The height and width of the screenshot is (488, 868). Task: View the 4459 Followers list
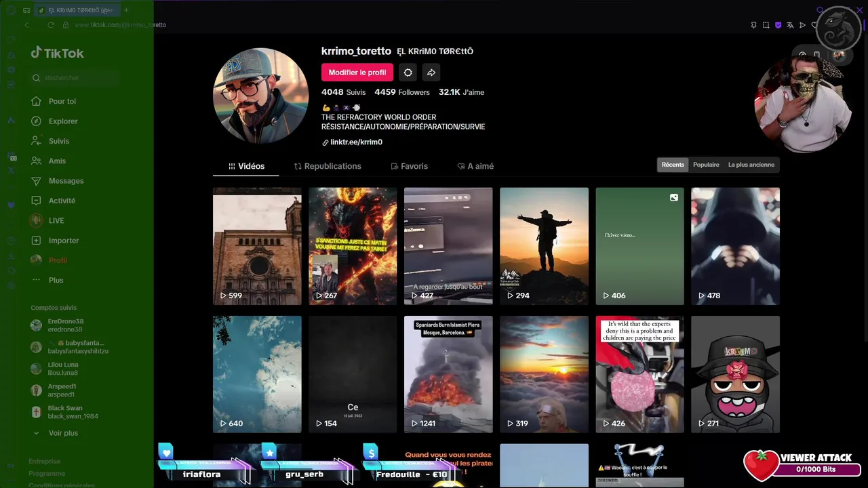[x=402, y=92]
